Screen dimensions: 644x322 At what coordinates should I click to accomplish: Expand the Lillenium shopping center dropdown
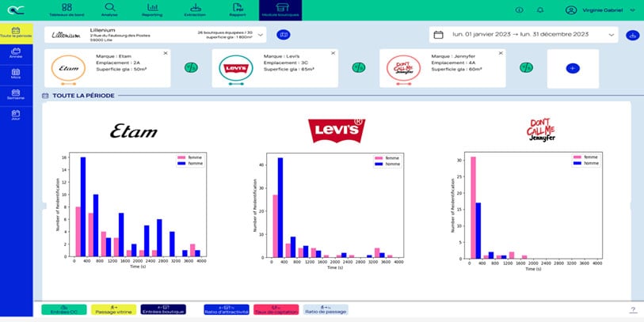tap(261, 35)
